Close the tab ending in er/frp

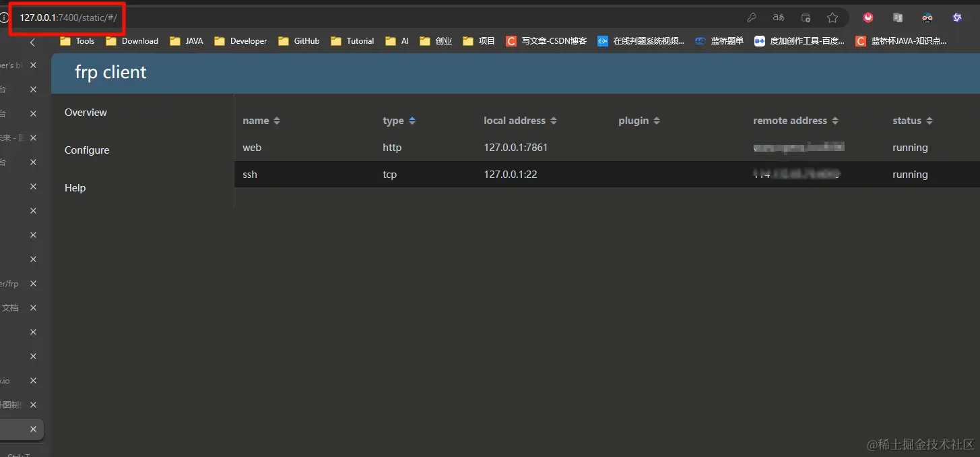(33, 284)
